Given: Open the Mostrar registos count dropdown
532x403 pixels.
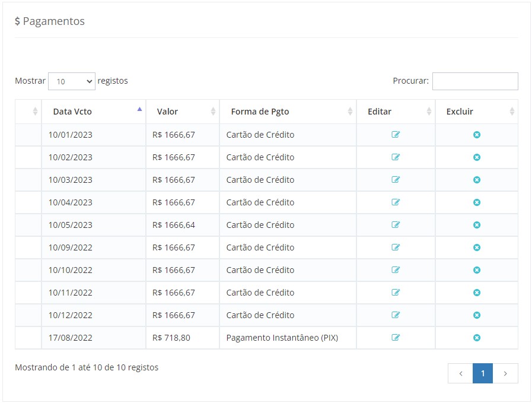Looking at the screenshot, I should [71, 81].
